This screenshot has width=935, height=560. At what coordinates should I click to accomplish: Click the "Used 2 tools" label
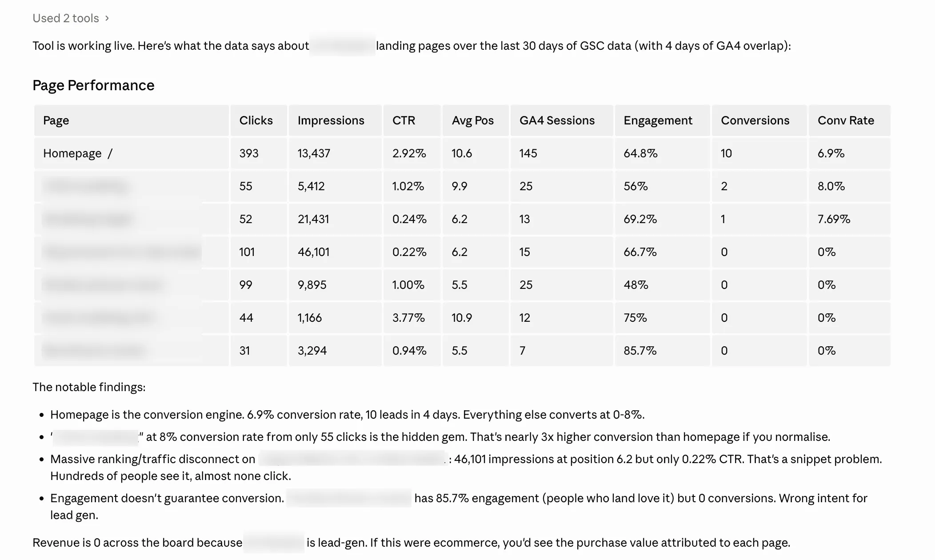[x=66, y=18]
